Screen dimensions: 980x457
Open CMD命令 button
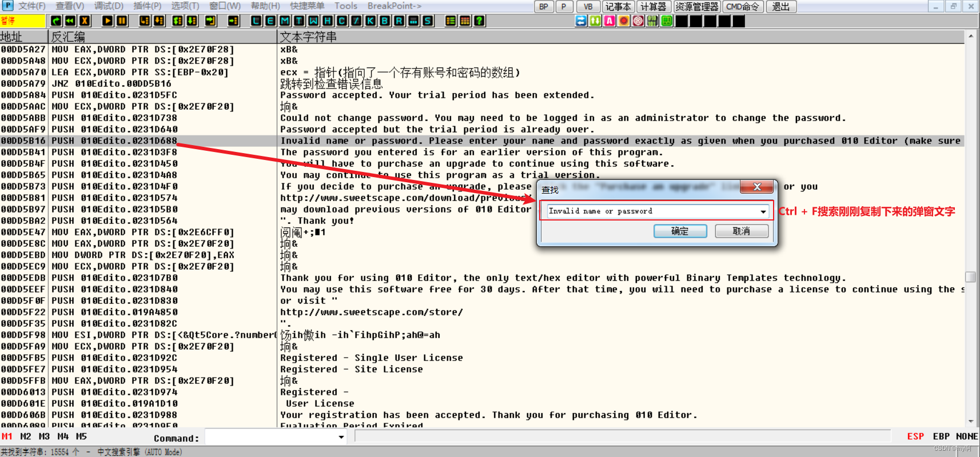(743, 7)
